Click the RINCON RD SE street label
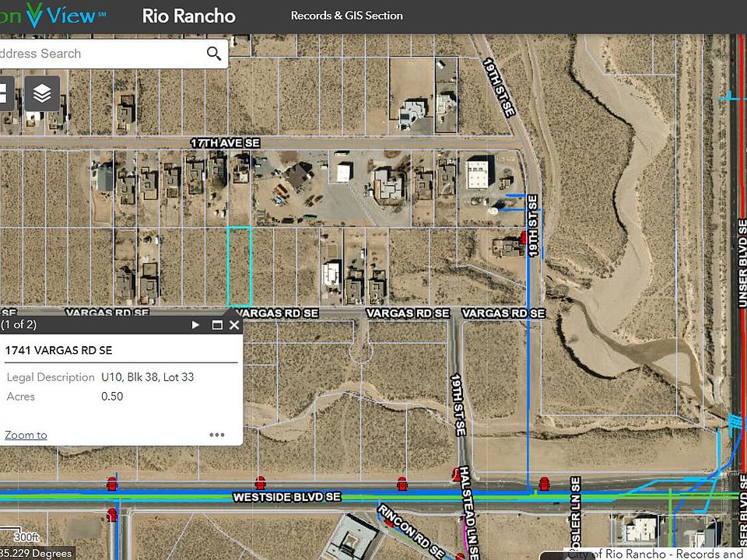Image resolution: width=747 pixels, height=560 pixels. (x=411, y=531)
